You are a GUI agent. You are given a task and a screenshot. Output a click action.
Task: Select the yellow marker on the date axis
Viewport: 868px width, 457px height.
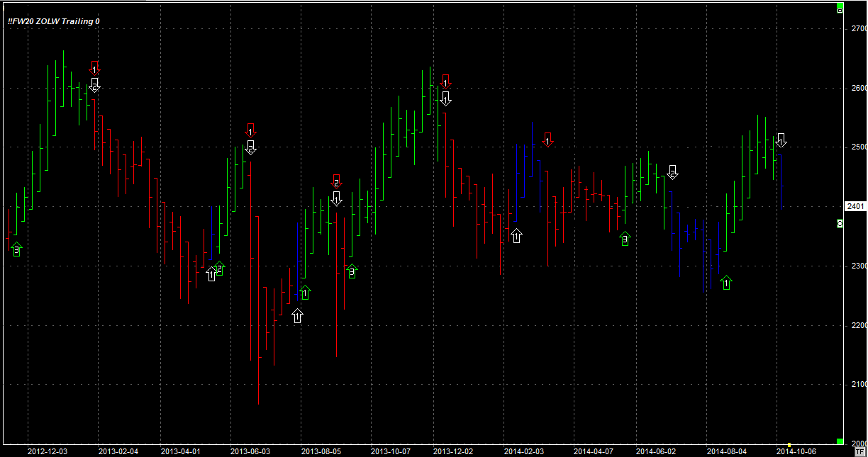pyautogui.click(x=789, y=445)
